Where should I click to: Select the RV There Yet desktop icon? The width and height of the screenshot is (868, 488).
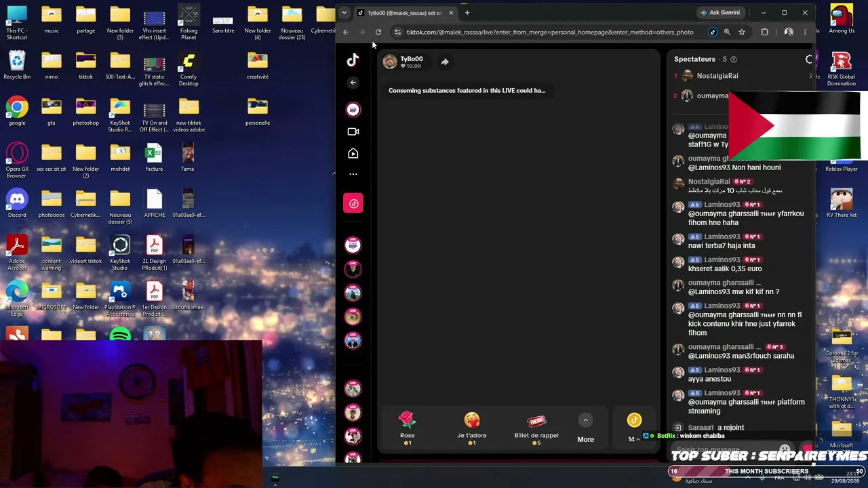(x=842, y=203)
